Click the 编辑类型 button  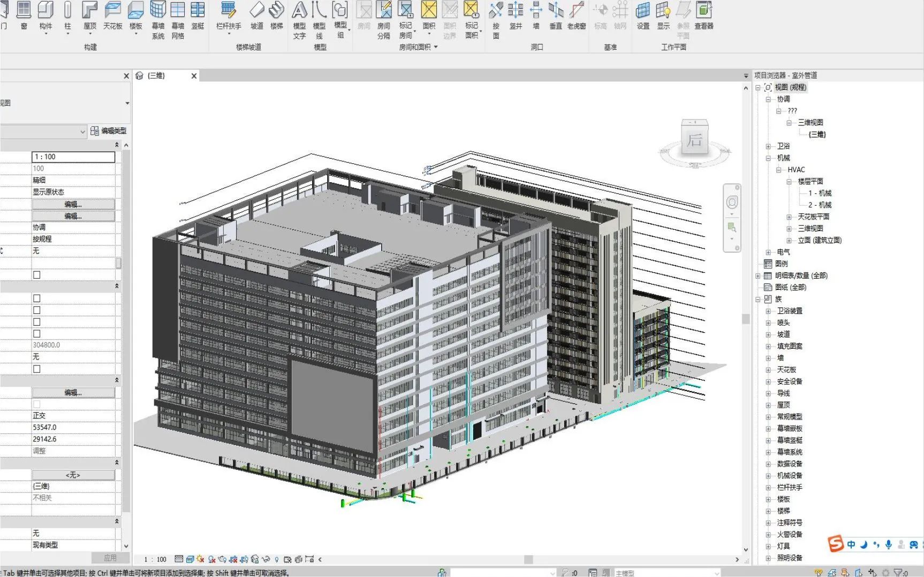[109, 131]
